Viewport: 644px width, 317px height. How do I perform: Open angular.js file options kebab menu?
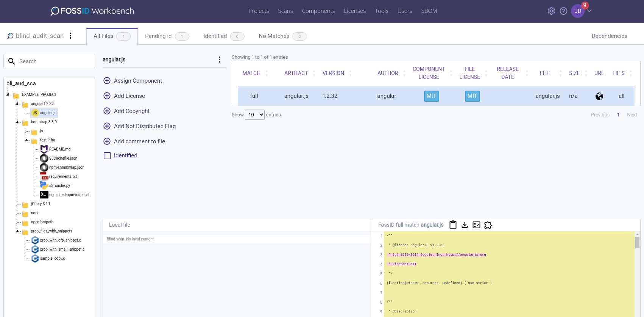[220, 60]
